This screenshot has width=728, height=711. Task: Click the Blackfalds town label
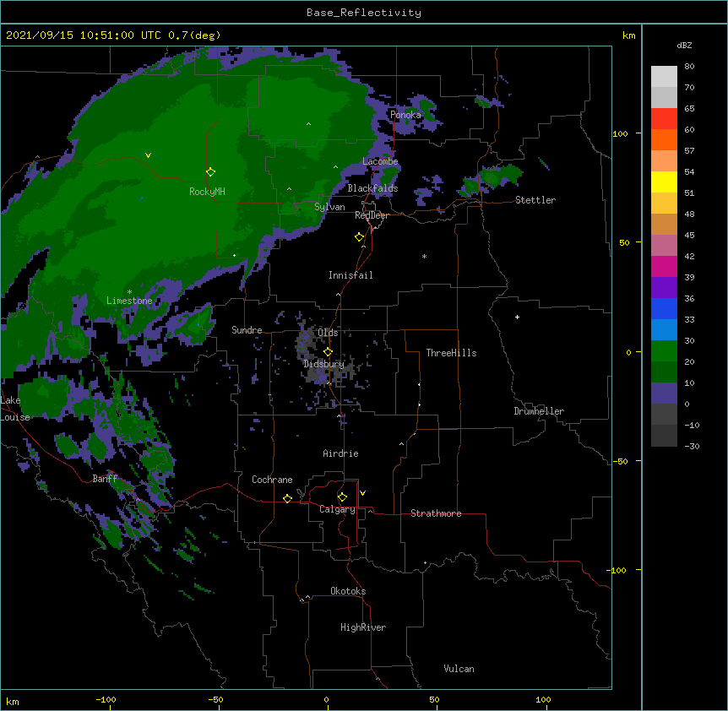point(372,188)
